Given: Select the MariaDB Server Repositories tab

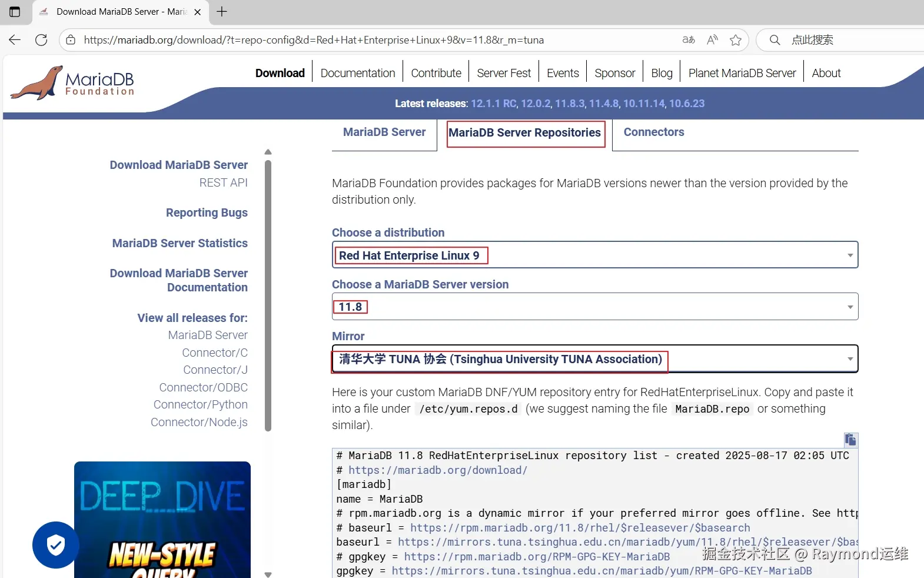Looking at the screenshot, I should [x=525, y=133].
